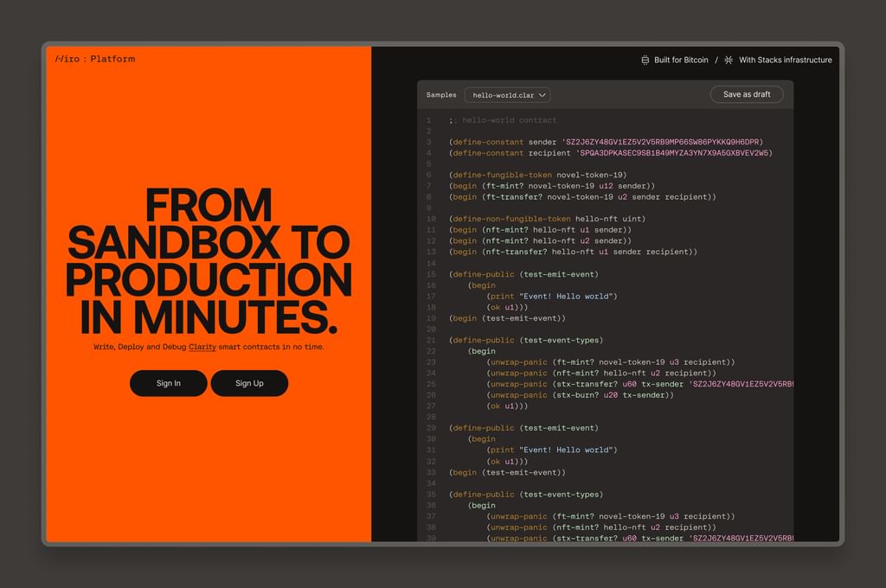The height and width of the screenshot is (588, 886).
Task: Select line number 1 in the editor
Action: [428, 119]
